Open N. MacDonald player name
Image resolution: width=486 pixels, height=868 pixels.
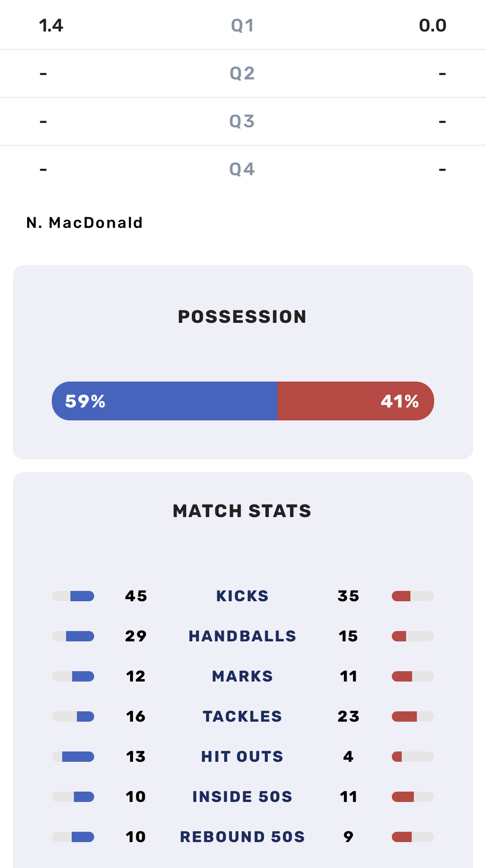click(x=85, y=223)
